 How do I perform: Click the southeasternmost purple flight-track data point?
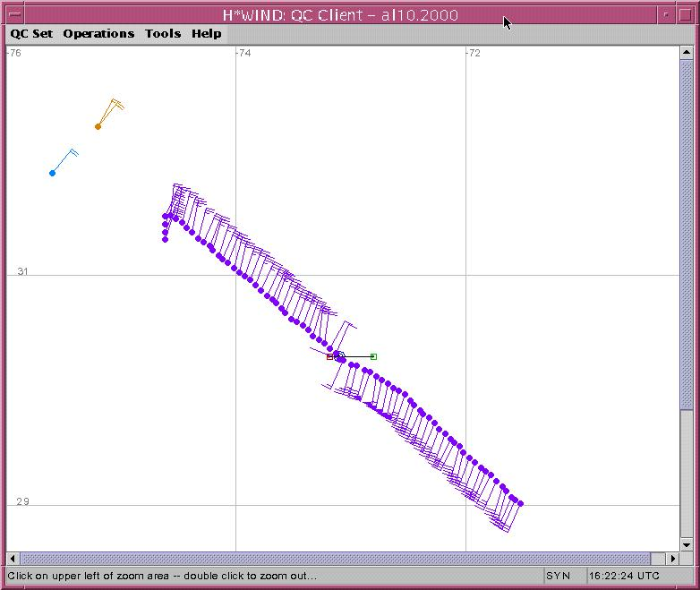coord(520,504)
